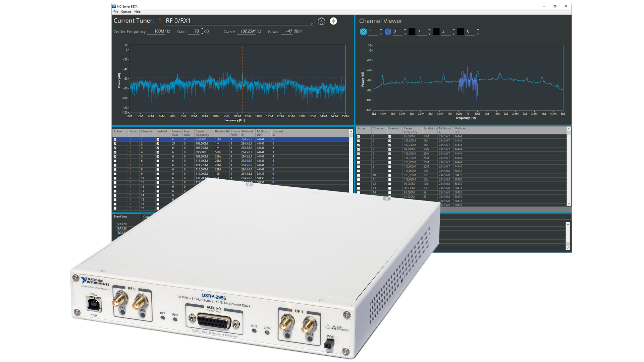Image resolution: width=644 pixels, height=362 pixels.
Task: Click the cyan color swatch for channel 1
Action: click(x=363, y=31)
